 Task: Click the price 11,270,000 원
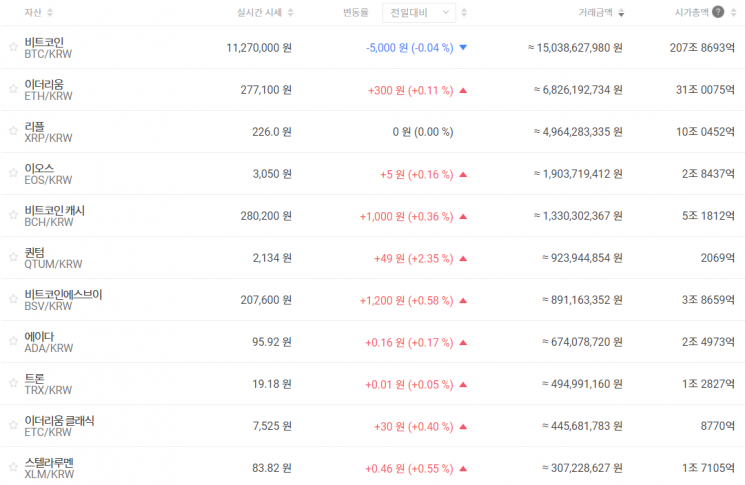[x=259, y=48]
